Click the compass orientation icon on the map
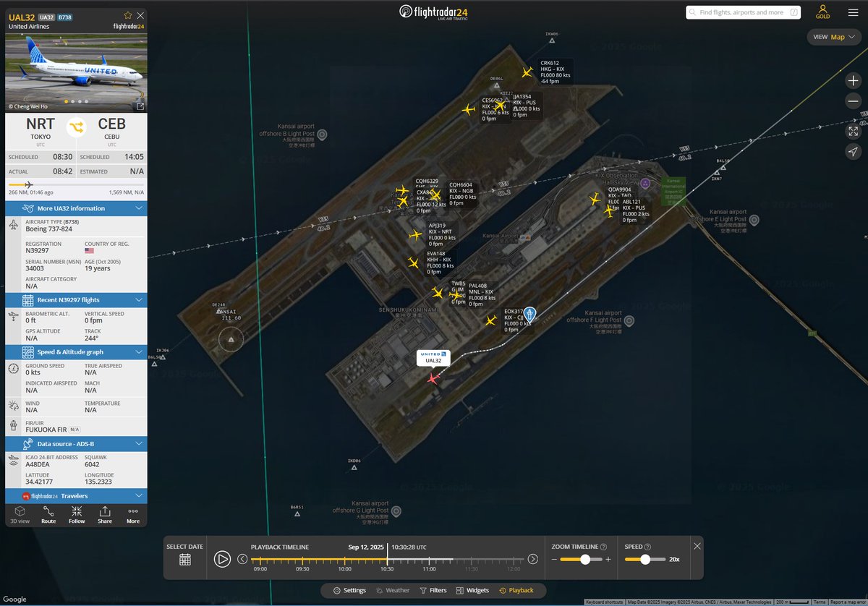This screenshot has width=868, height=606. [x=854, y=152]
